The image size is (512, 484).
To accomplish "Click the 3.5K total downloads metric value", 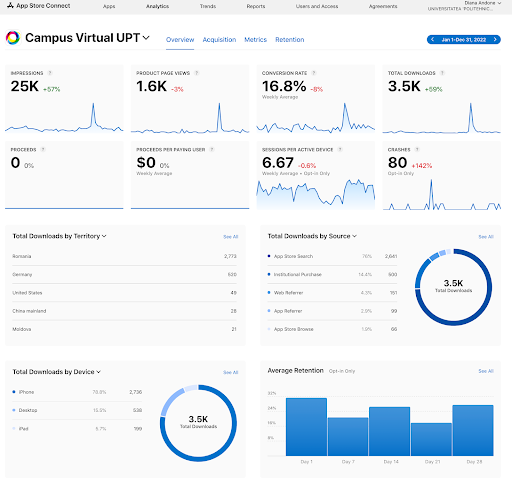I will tap(404, 86).
